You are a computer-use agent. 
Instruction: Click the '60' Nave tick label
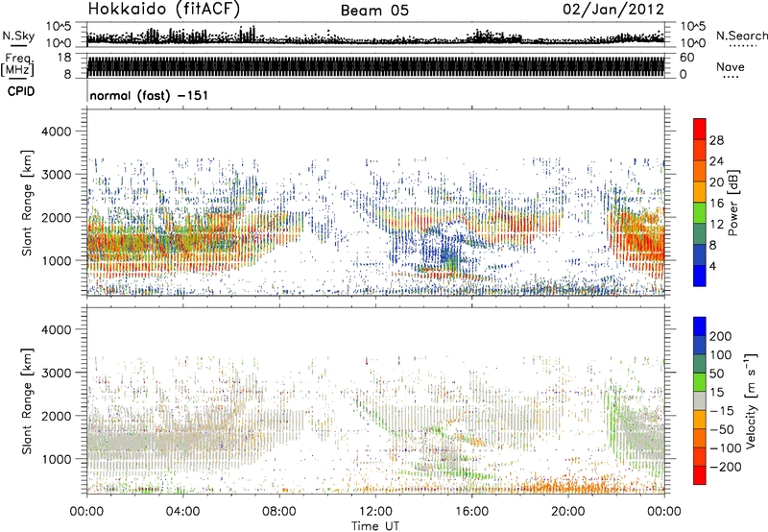click(686, 58)
